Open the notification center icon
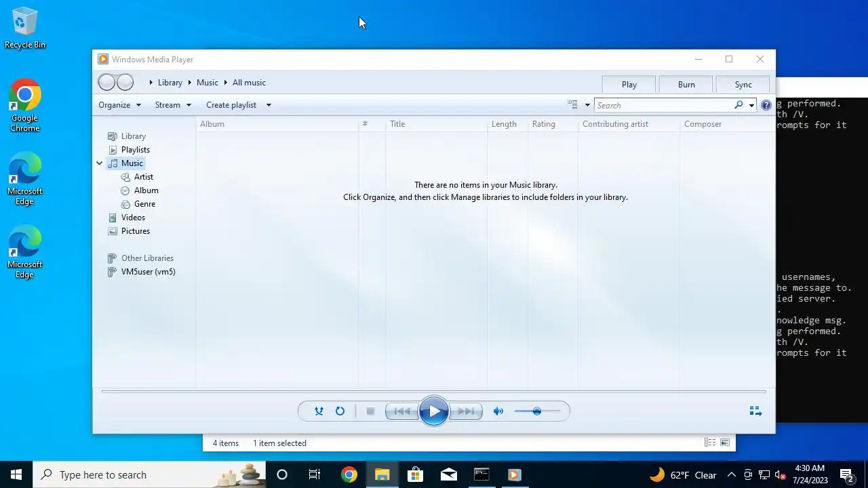The height and width of the screenshot is (488, 868). 846,474
